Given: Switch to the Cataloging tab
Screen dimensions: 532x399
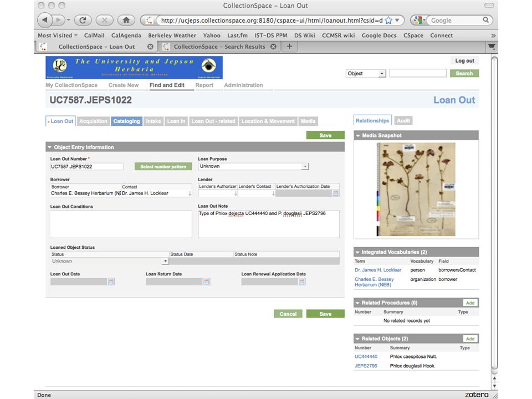Looking at the screenshot, I should coord(126,121).
